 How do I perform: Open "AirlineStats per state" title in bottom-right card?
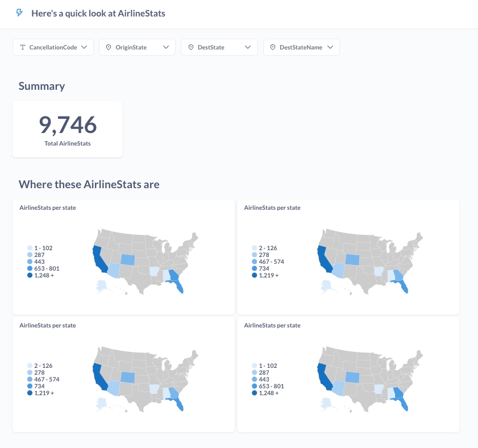pos(272,326)
